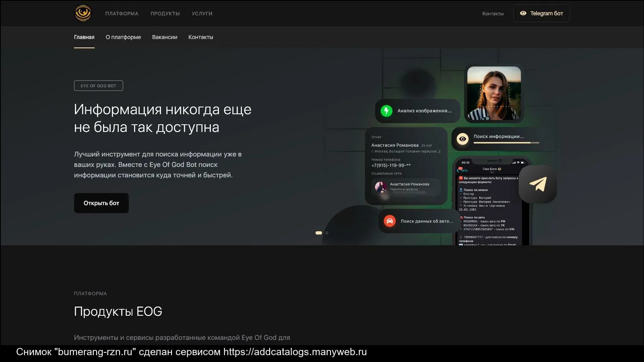Click the ПЛАТФОРМА section label above Продукты EOG

(91, 294)
